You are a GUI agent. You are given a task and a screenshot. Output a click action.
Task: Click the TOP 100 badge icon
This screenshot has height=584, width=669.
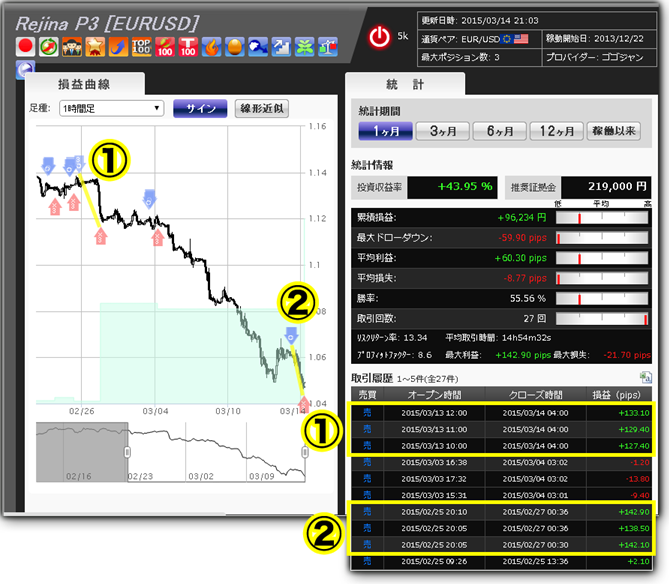[142, 46]
